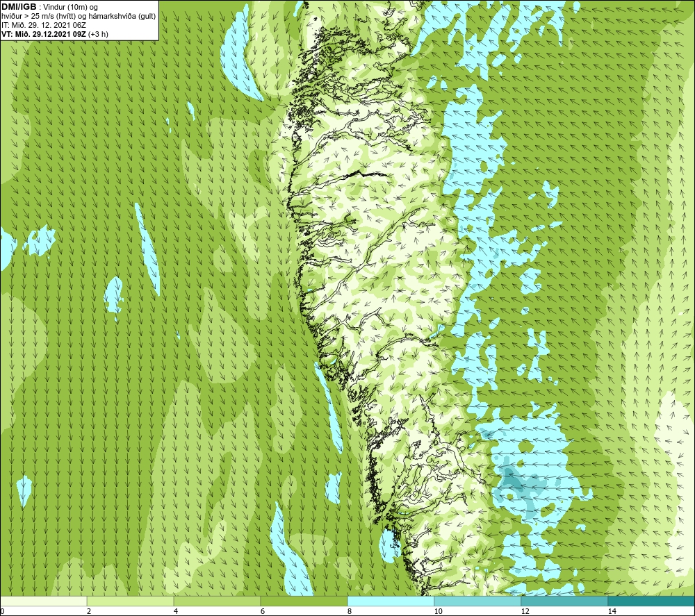695x616 pixels.
Task: Click the 'hviður > 25 m/s (hvítt)' line
Action: (x=38, y=16)
